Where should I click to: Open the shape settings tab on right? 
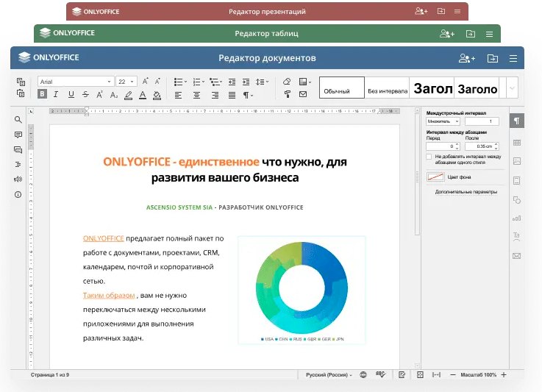pos(517,200)
